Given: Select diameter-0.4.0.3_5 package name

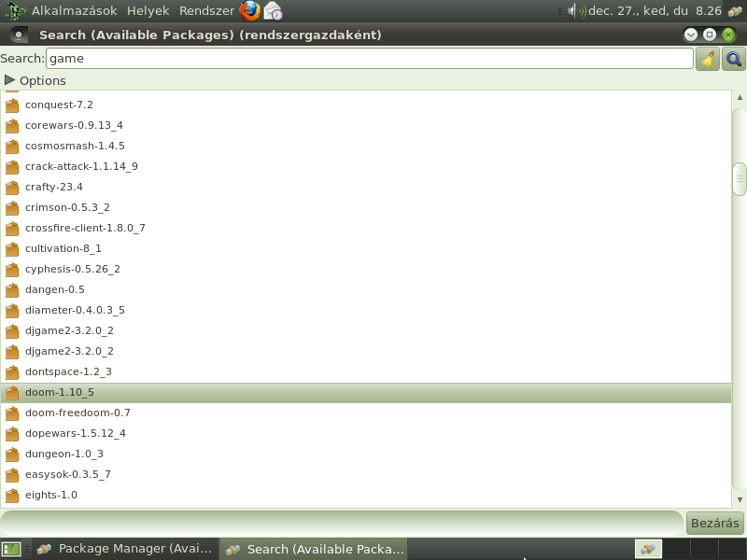Looking at the screenshot, I should point(75,310).
